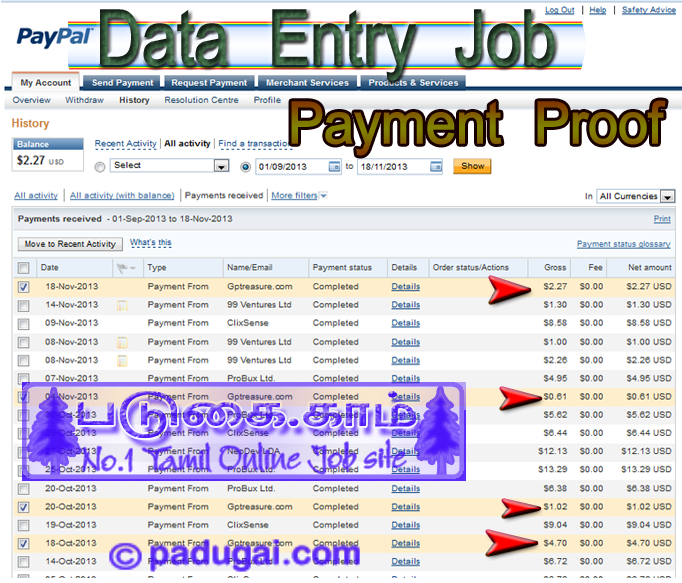Open Details for 18-Nov-2013 Gptreasure.com payment
This screenshot has width=682, height=583.
(406, 287)
